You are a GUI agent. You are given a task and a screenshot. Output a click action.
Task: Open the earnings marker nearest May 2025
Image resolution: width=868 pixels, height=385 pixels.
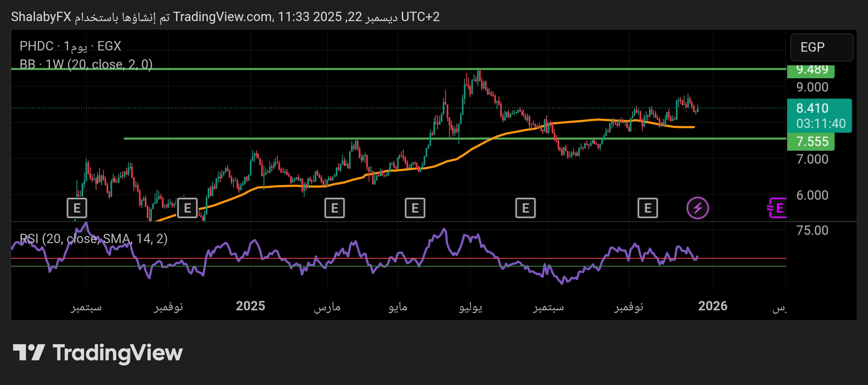click(x=415, y=208)
